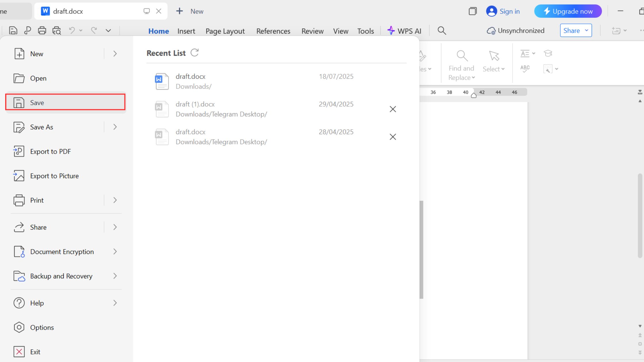Image resolution: width=644 pixels, height=362 pixels.
Task: Click the Print icon in quick access toolbar
Action: [42, 30]
